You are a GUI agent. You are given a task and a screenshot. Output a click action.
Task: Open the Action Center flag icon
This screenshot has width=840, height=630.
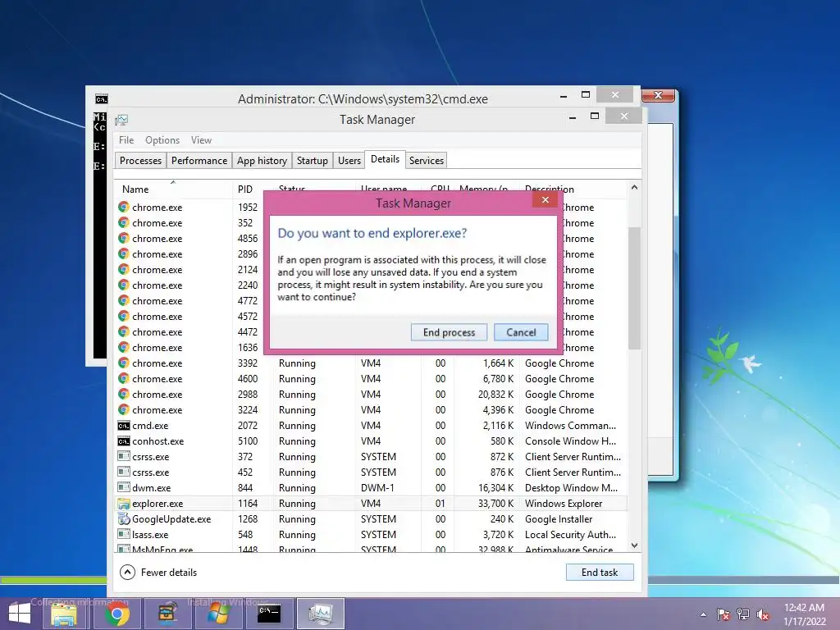723,614
